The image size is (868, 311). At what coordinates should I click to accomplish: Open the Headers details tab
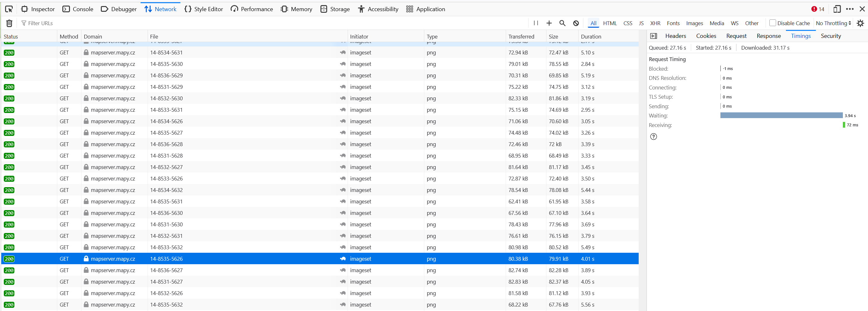tap(675, 36)
